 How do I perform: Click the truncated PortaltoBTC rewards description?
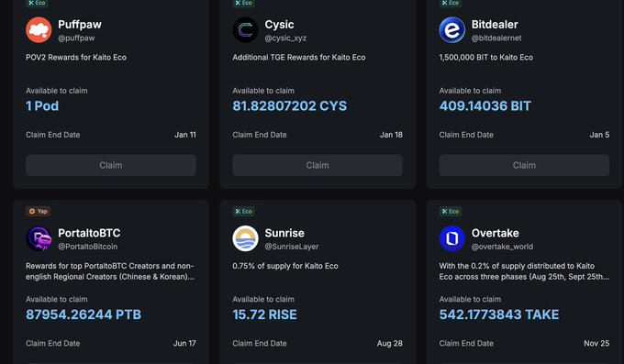pyautogui.click(x=110, y=271)
